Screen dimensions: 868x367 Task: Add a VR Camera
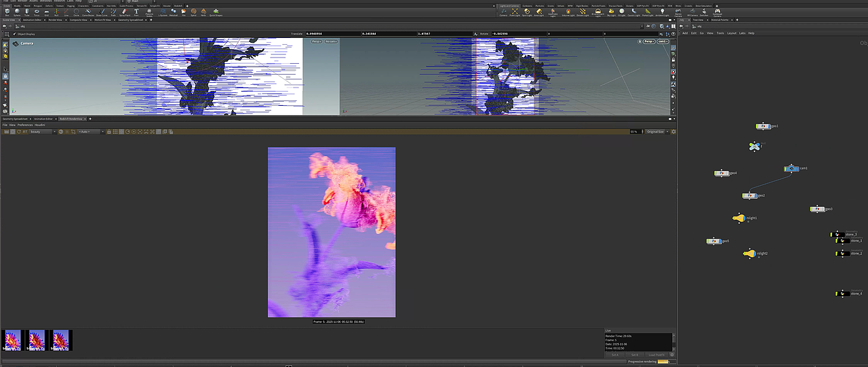(692, 12)
